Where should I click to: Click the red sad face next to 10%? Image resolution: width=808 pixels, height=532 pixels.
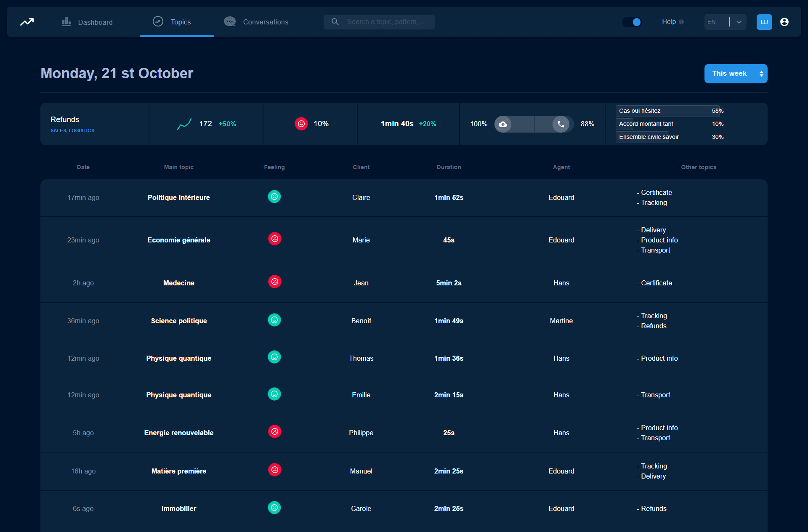pyautogui.click(x=301, y=124)
